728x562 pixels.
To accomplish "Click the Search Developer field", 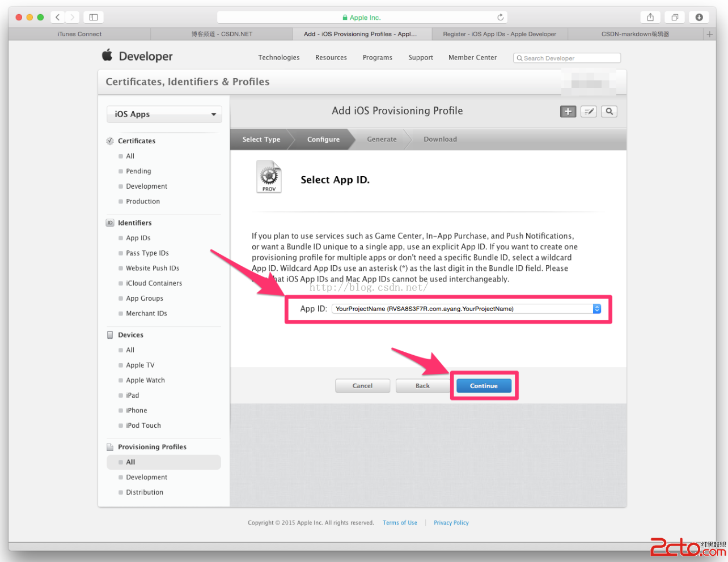I will tap(567, 58).
